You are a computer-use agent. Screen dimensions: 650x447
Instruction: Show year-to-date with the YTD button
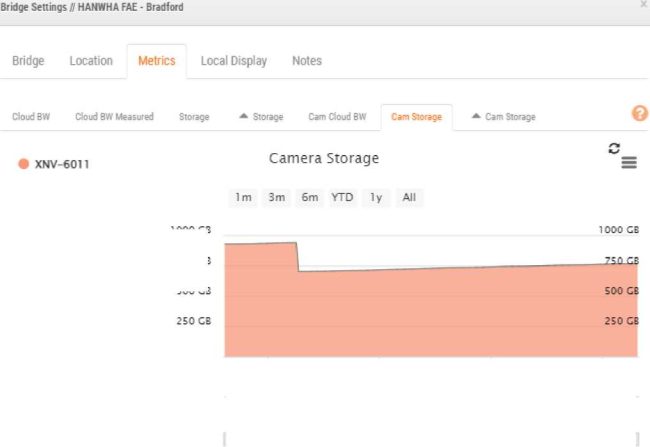(x=342, y=197)
